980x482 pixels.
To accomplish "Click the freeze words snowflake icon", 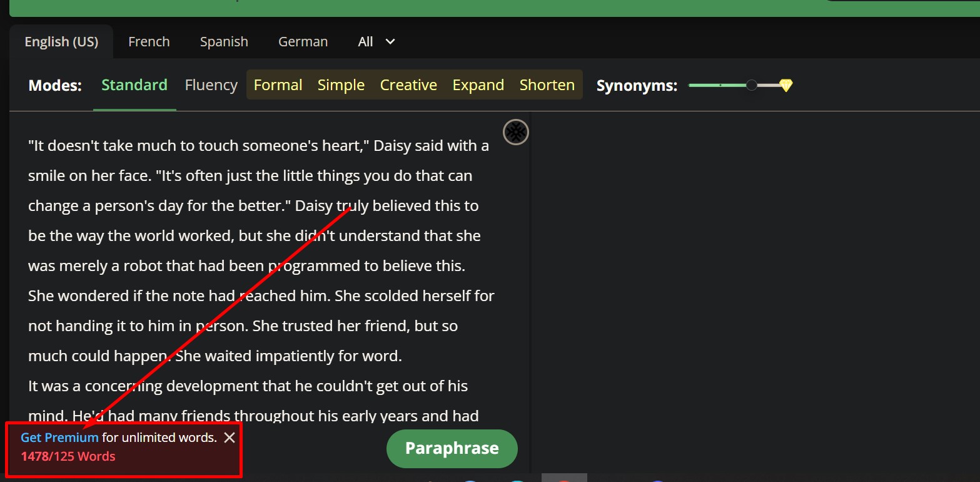I will (x=515, y=132).
